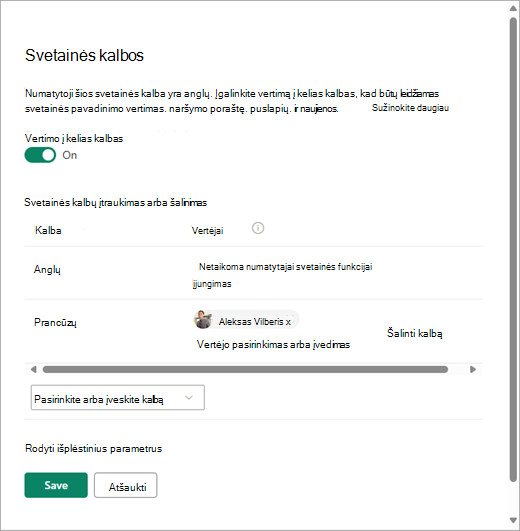
Task: Click the horizontal scrollbar left arrow
Action: click(x=33, y=369)
